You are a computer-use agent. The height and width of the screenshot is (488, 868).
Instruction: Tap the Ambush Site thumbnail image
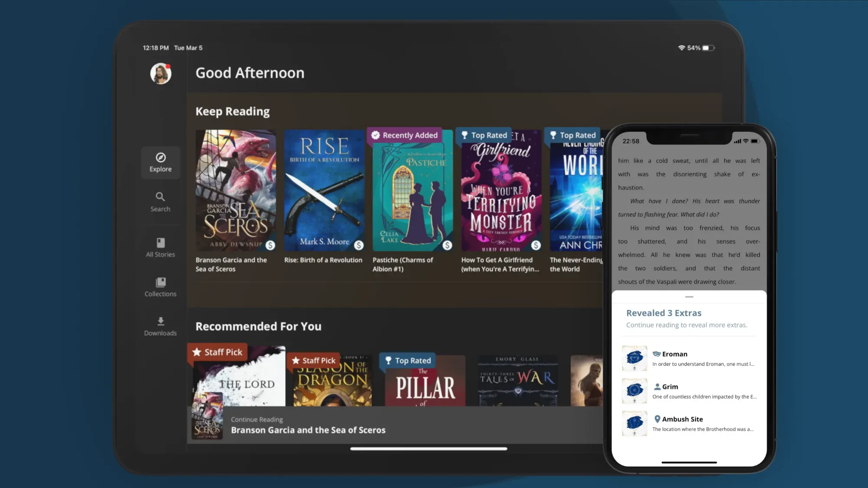click(635, 423)
